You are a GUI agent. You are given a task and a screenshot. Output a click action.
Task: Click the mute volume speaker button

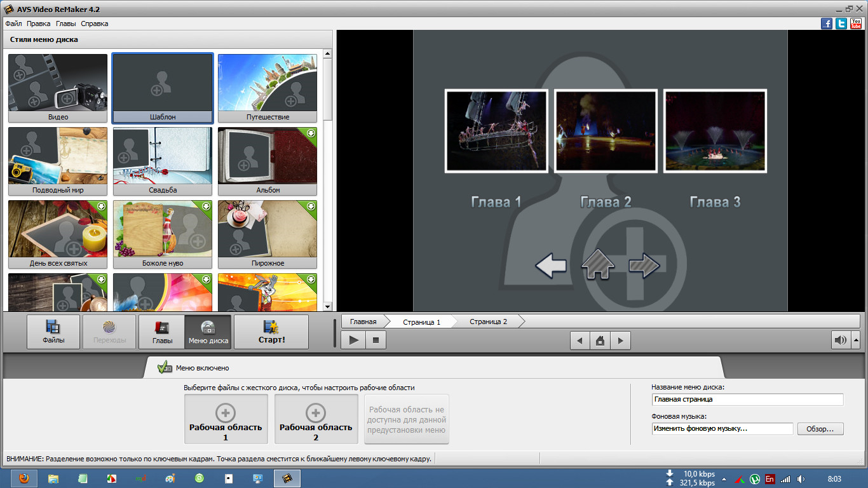[x=841, y=341]
